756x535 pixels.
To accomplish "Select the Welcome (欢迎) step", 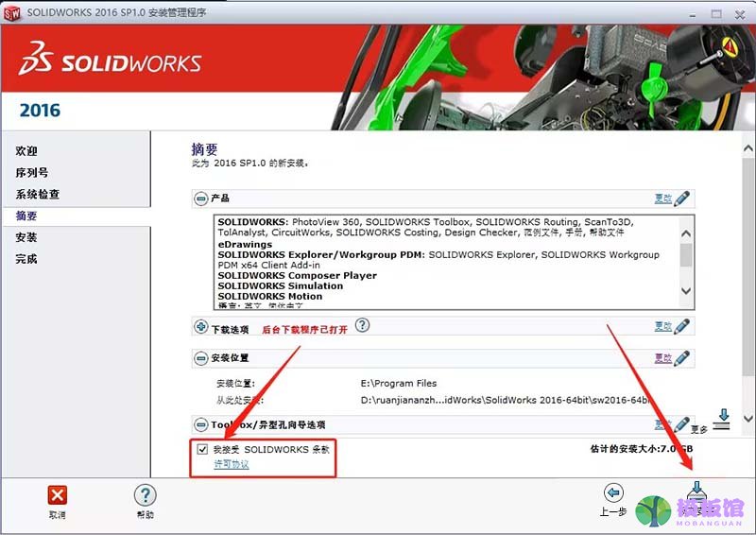I will point(26,151).
